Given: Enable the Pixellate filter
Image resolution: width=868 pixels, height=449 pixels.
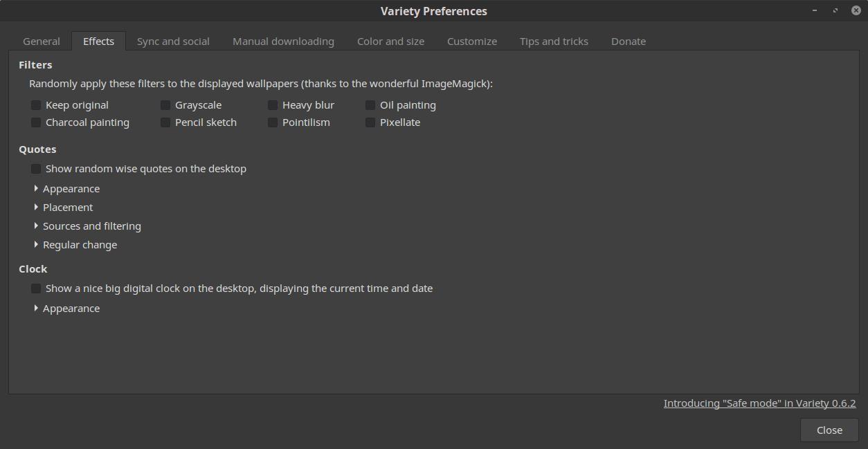Looking at the screenshot, I should 370,122.
